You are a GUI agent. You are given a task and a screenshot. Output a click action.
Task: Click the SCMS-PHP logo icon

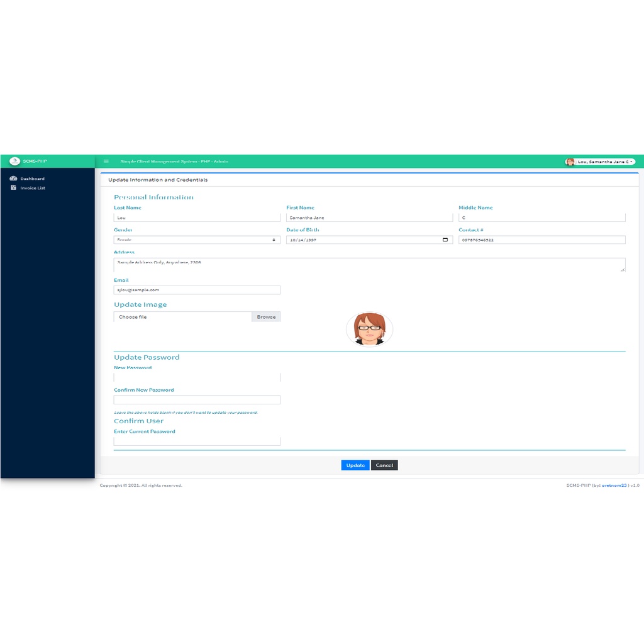click(x=14, y=161)
